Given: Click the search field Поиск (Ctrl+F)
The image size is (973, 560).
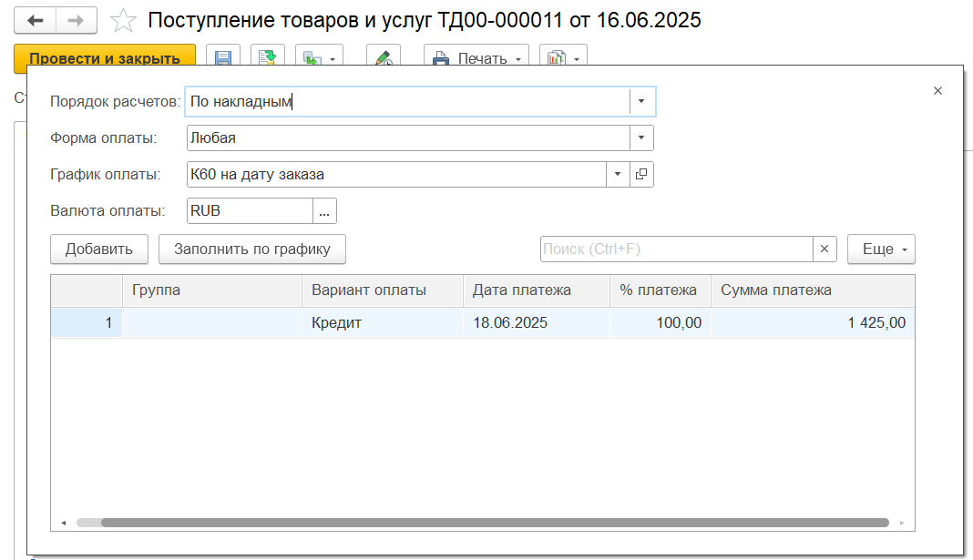Looking at the screenshot, I should (675, 249).
